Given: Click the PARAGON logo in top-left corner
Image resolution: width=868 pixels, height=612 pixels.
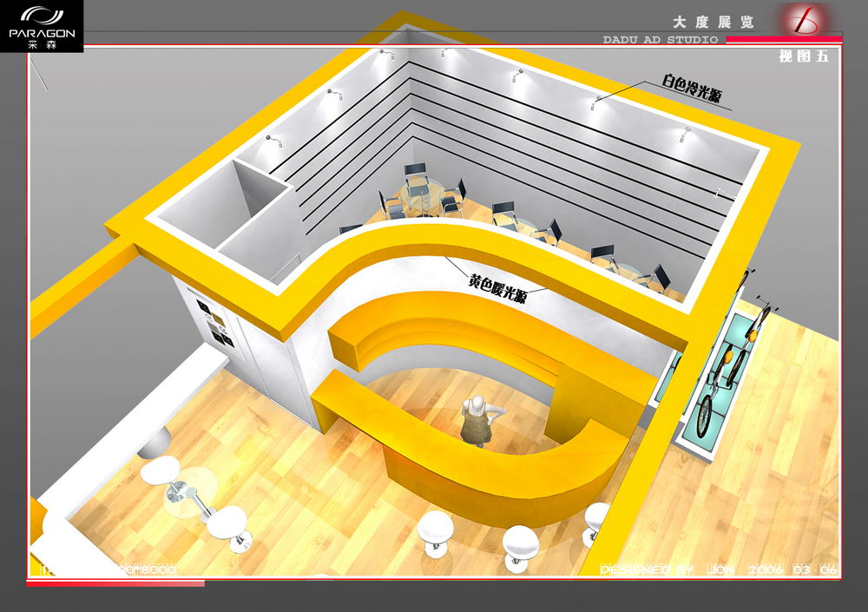Looking at the screenshot, I should (42, 26).
